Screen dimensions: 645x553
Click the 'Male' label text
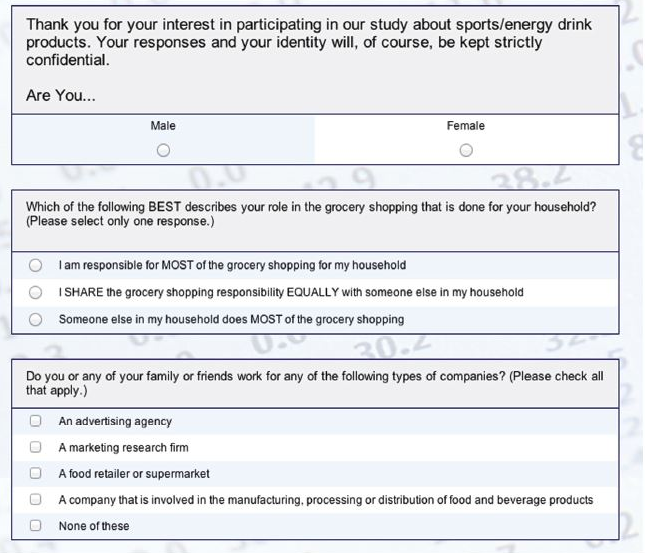click(x=163, y=126)
